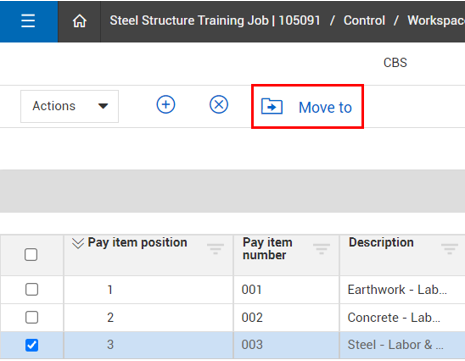Switch to the CBS tab
Viewport: 465px width, 361px height.
[x=395, y=63]
